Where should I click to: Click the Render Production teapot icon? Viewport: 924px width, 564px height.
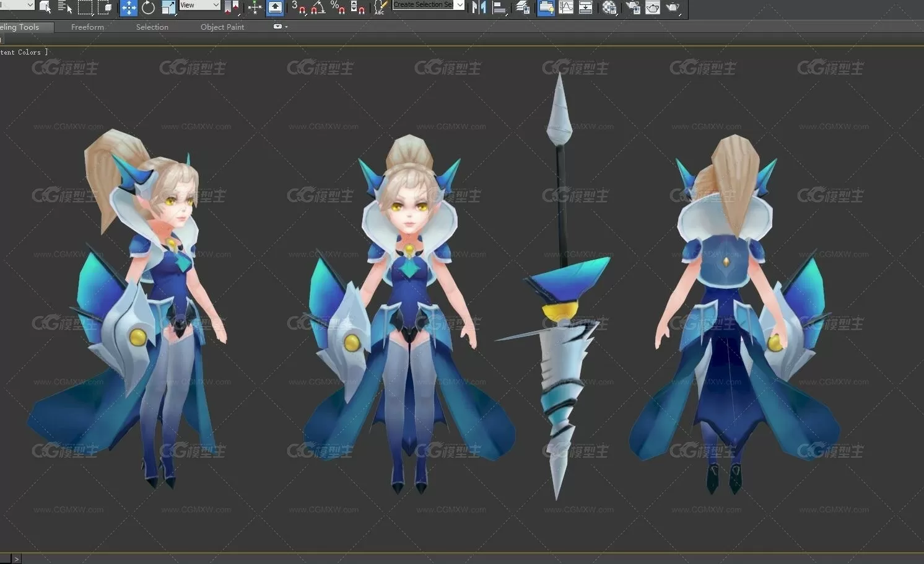click(673, 7)
